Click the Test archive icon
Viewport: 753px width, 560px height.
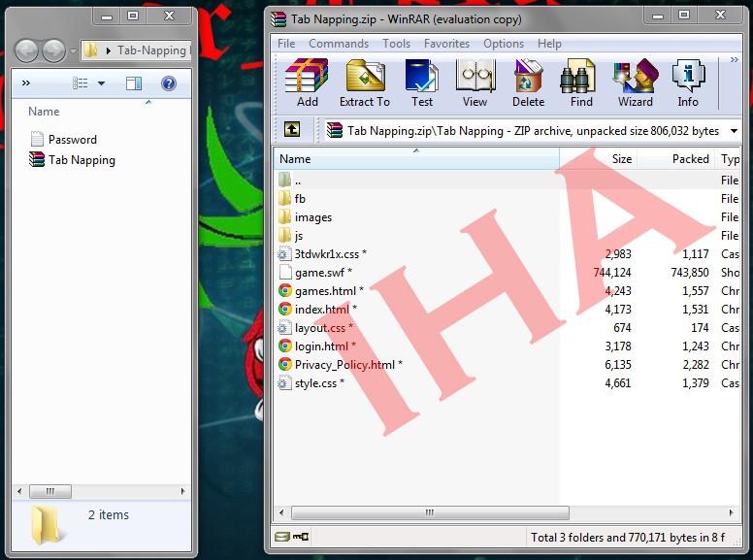point(422,82)
